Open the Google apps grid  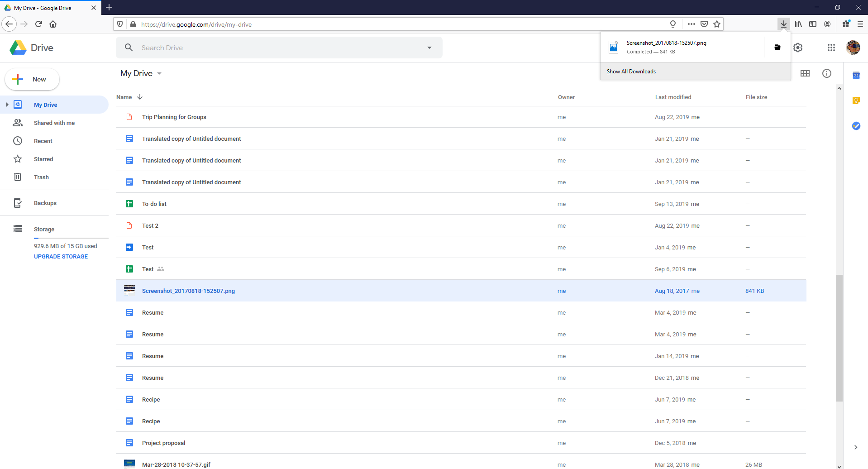tap(831, 47)
